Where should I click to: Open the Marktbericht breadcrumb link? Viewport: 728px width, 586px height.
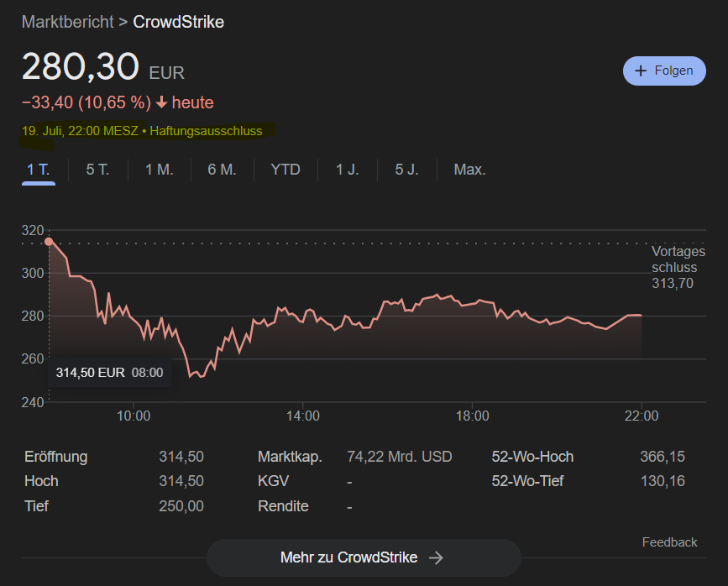(x=67, y=22)
